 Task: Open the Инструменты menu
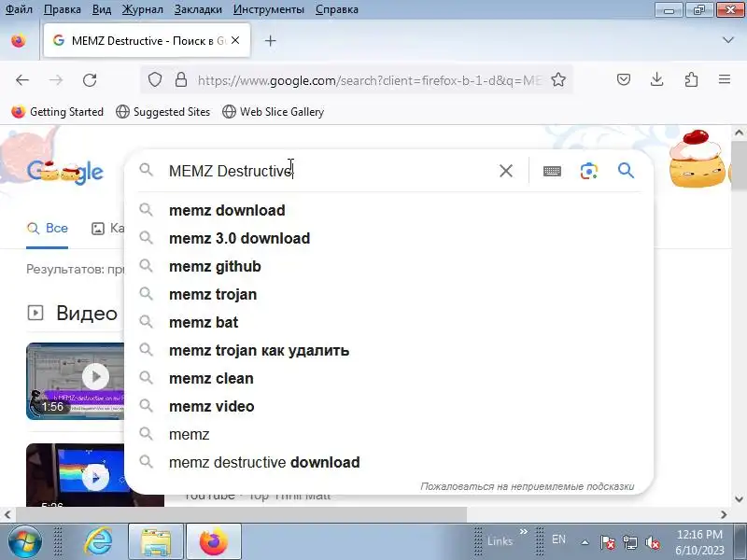coord(269,9)
